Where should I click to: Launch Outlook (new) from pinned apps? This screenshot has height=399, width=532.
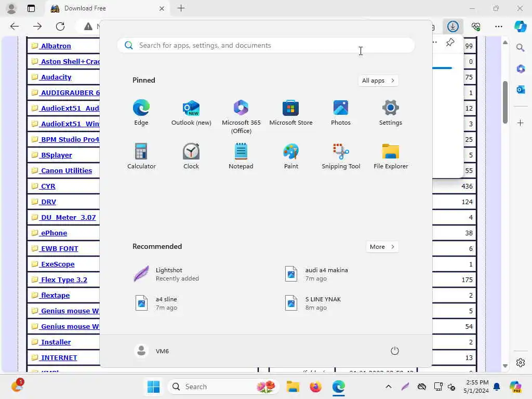[x=191, y=113]
